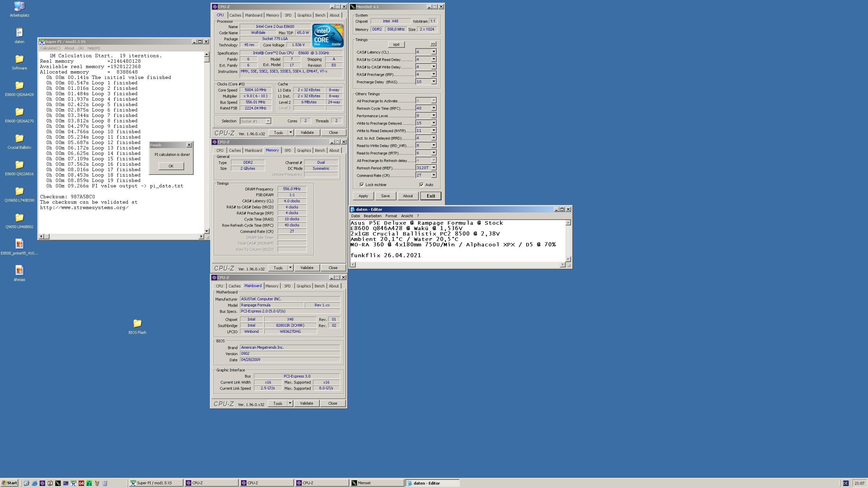This screenshot has width=868, height=488.
Task: Switch to Caches tab in top CPU-Z
Action: click(235, 15)
